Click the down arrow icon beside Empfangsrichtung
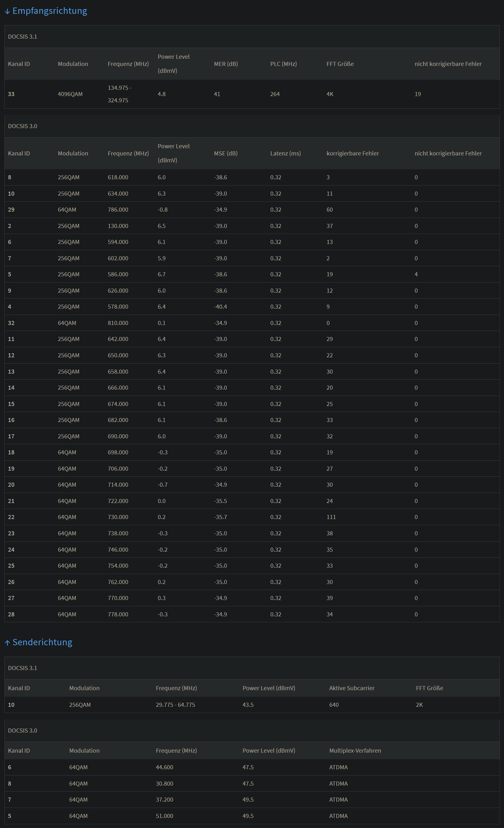504x828 pixels. tap(8, 11)
